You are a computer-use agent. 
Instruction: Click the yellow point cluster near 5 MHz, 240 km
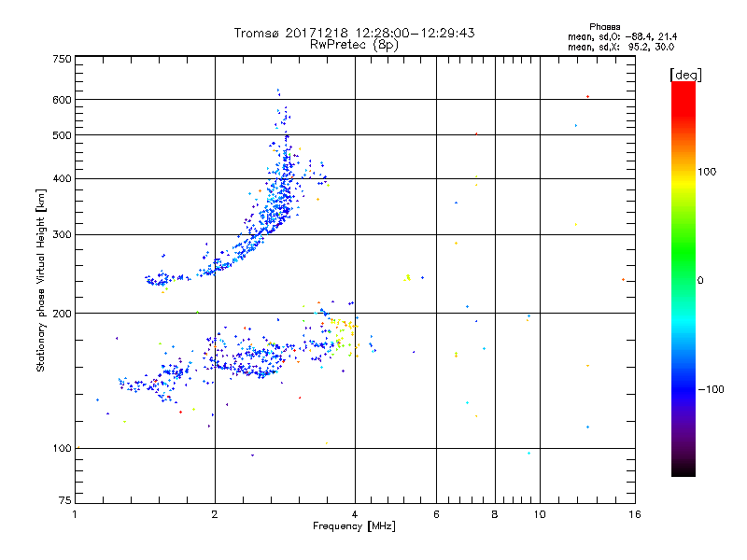click(x=407, y=277)
